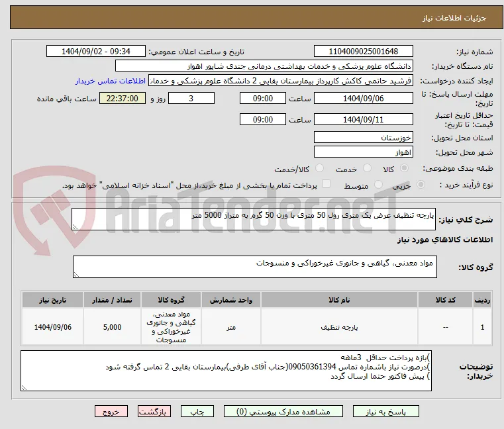Click the خوزستان province field
Image resolution: width=504 pixels, height=429 pixels.
(x=363, y=138)
